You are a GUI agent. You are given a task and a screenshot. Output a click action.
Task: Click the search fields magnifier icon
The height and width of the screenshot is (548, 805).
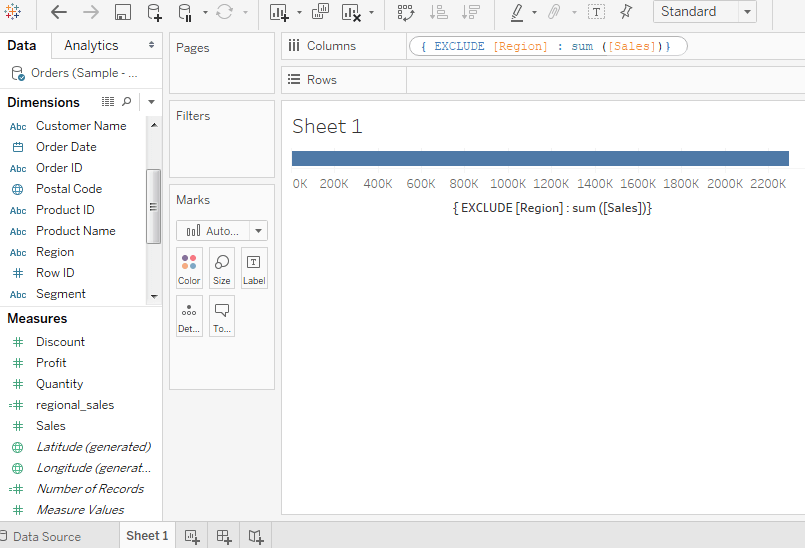[126, 102]
